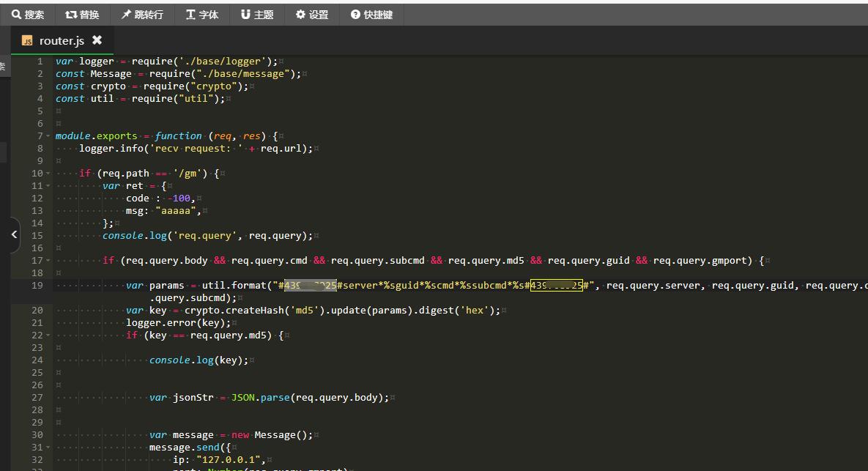Open the 搜索 search tool
Screen dimensions: 868x471
point(28,15)
